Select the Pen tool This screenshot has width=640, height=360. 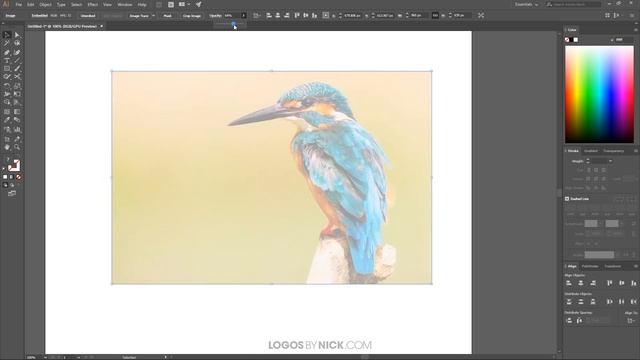pos(7,53)
